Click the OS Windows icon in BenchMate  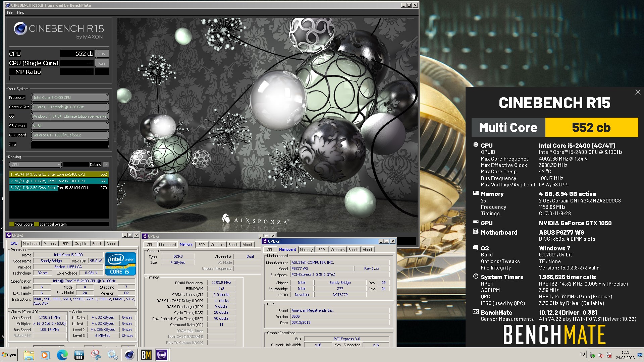(x=476, y=247)
